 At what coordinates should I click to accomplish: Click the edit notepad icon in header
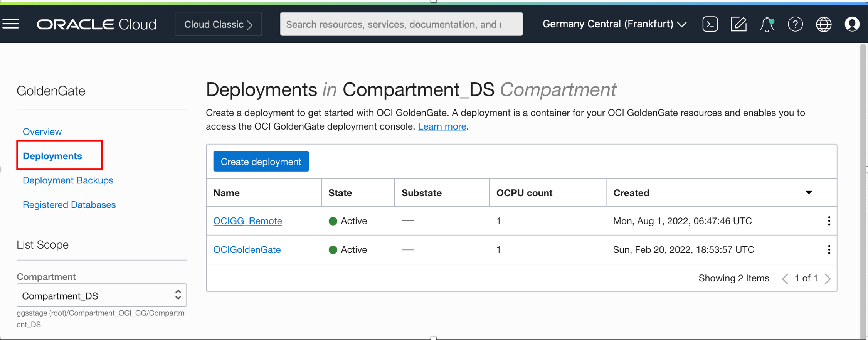pyautogui.click(x=738, y=24)
